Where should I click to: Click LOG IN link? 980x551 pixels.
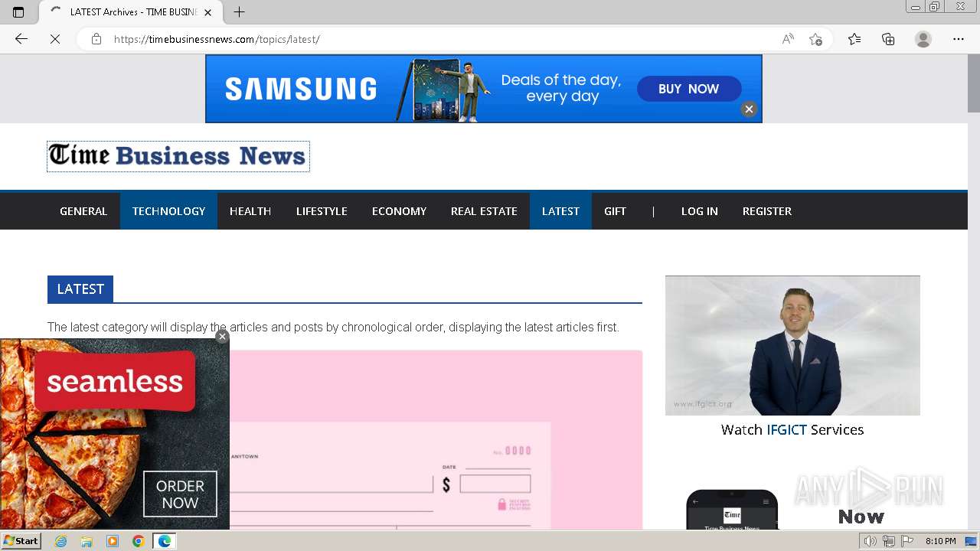coord(700,211)
